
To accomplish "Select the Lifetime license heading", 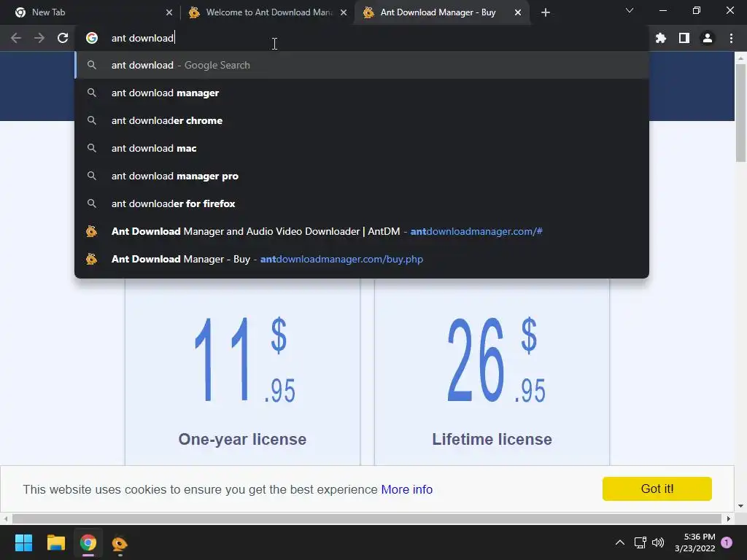I will tap(492, 439).
